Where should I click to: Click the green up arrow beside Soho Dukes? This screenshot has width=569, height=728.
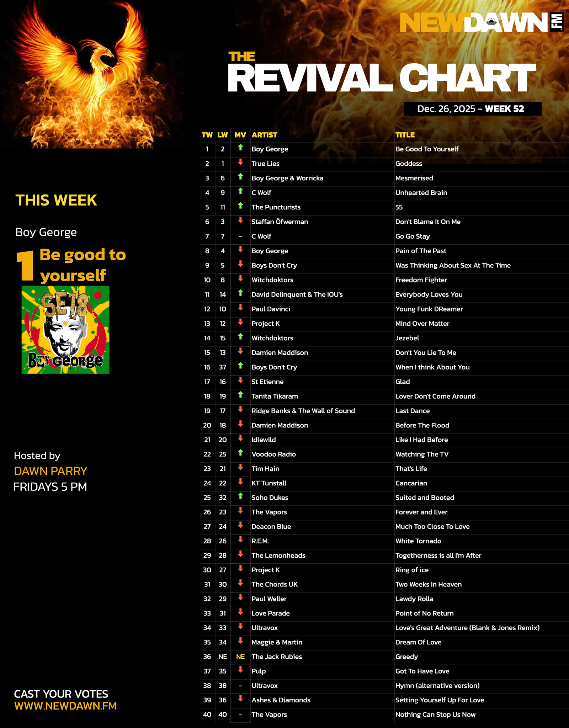pyautogui.click(x=240, y=496)
